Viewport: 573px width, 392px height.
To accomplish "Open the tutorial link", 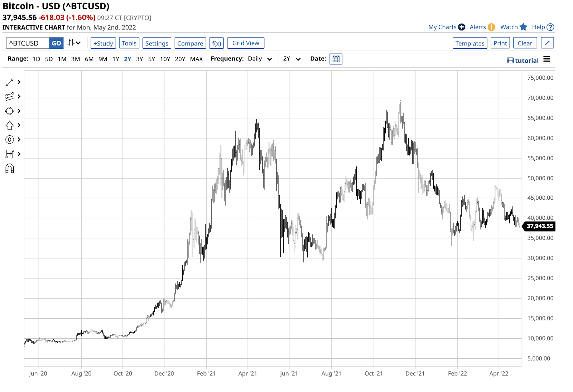I will tap(523, 61).
